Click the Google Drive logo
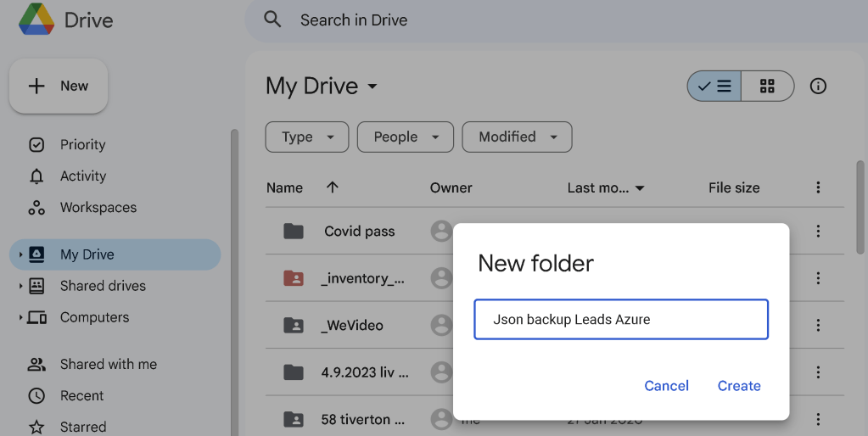The image size is (868, 436). [36, 20]
